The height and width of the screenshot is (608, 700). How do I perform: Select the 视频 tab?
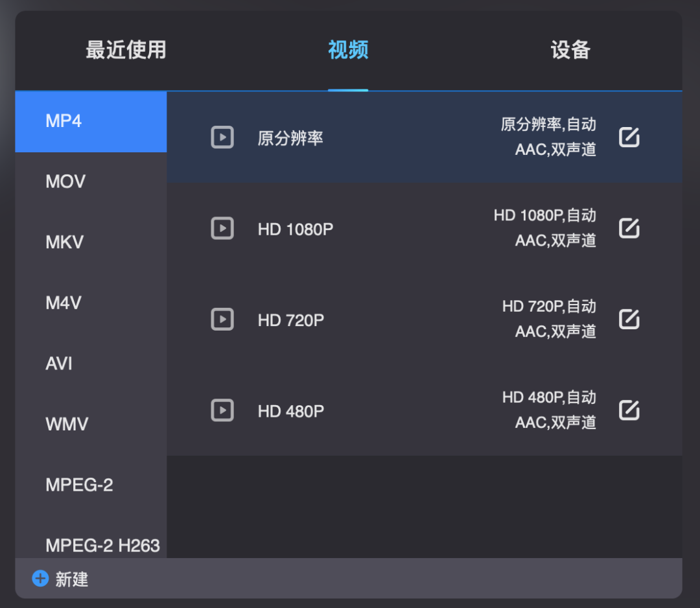pos(348,50)
